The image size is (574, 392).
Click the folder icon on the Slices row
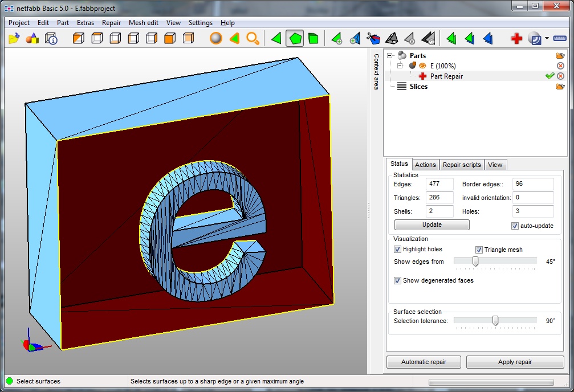[x=560, y=87]
